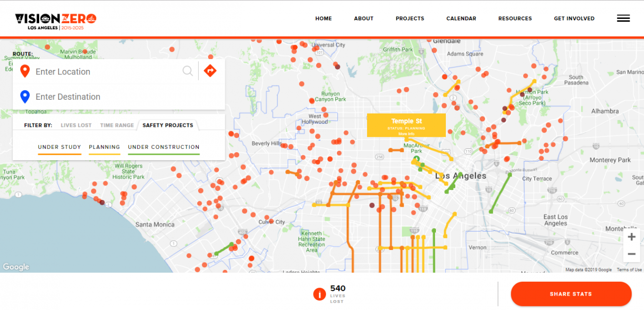Image resolution: width=644 pixels, height=310 pixels.
Task: Open the Calendar page
Action: [x=461, y=18]
